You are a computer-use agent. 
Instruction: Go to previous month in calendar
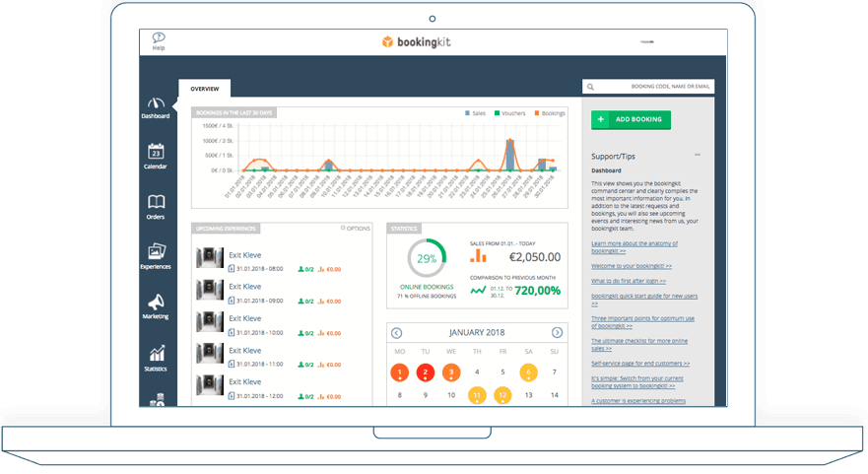[397, 333]
